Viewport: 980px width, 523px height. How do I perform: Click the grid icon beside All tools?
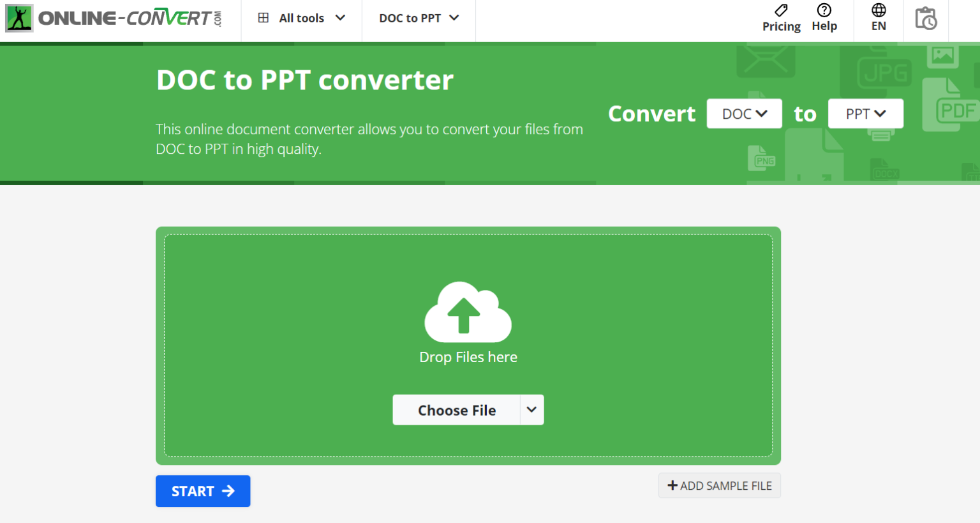[x=264, y=17]
